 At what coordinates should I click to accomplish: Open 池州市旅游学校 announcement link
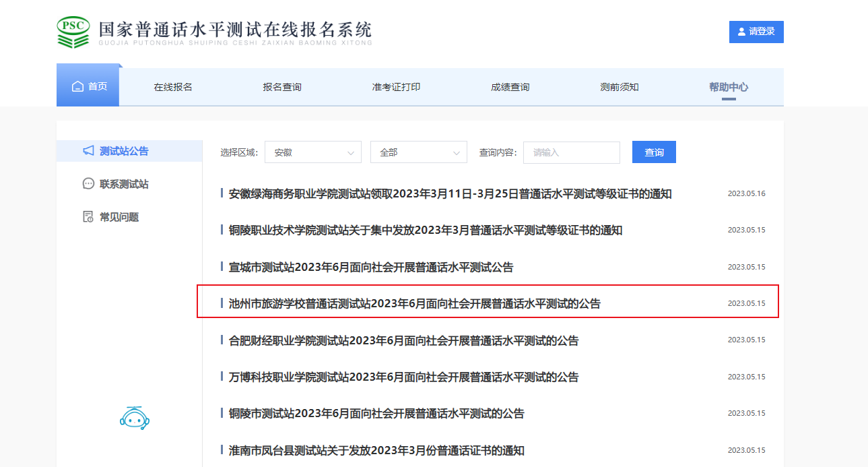pyautogui.click(x=414, y=304)
